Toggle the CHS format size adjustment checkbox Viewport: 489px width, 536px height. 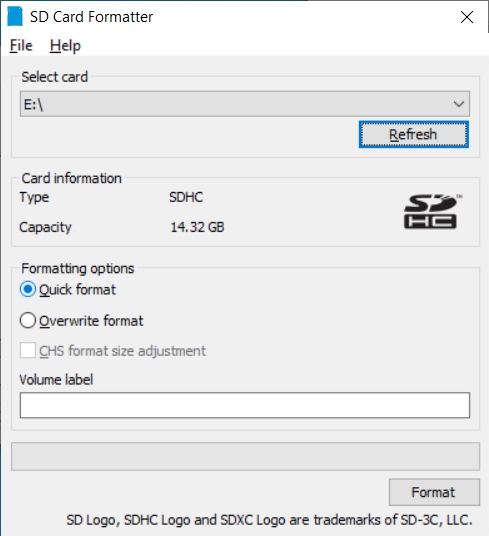[27, 351]
